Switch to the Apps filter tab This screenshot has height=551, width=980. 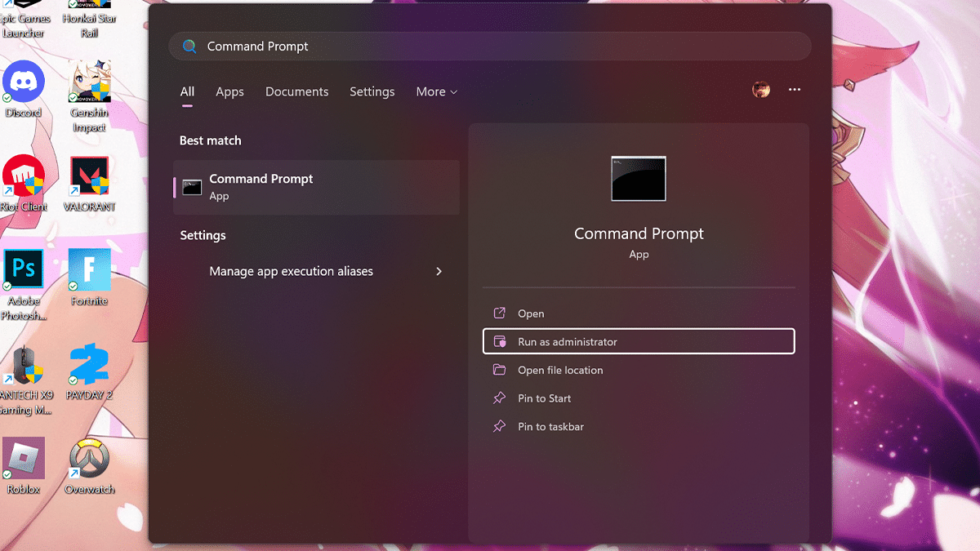(x=229, y=92)
